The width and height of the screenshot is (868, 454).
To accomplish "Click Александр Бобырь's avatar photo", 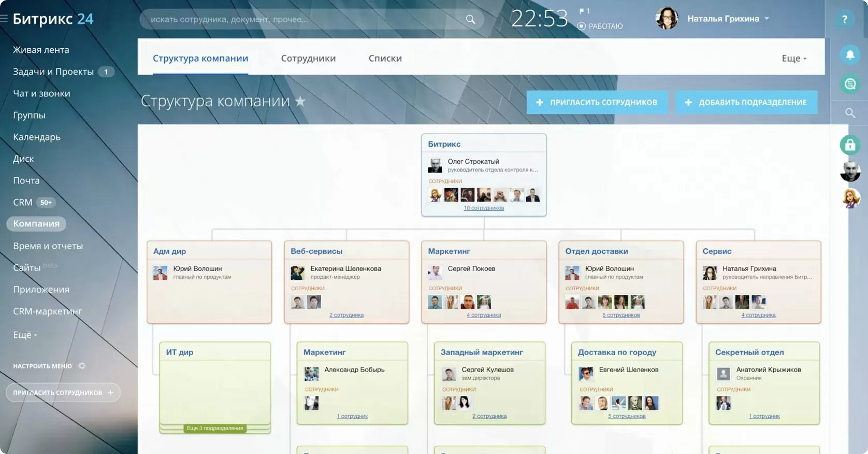I will [x=311, y=374].
